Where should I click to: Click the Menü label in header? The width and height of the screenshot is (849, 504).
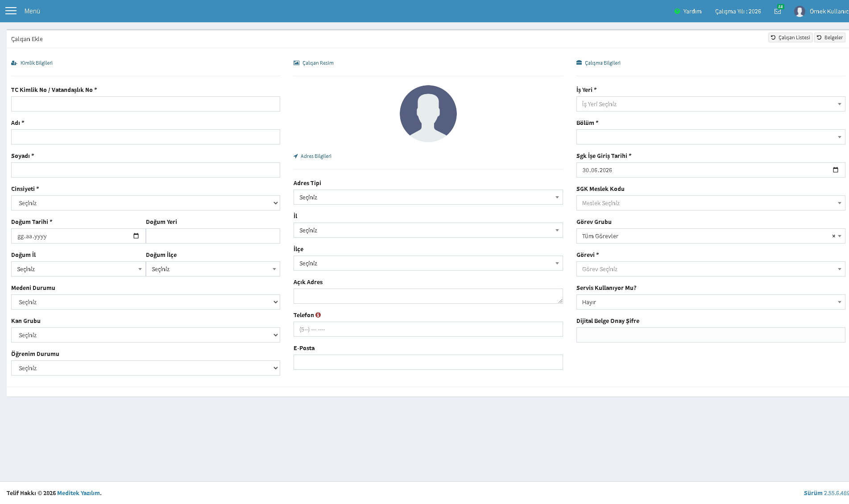pyautogui.click(x=32, y=11)
